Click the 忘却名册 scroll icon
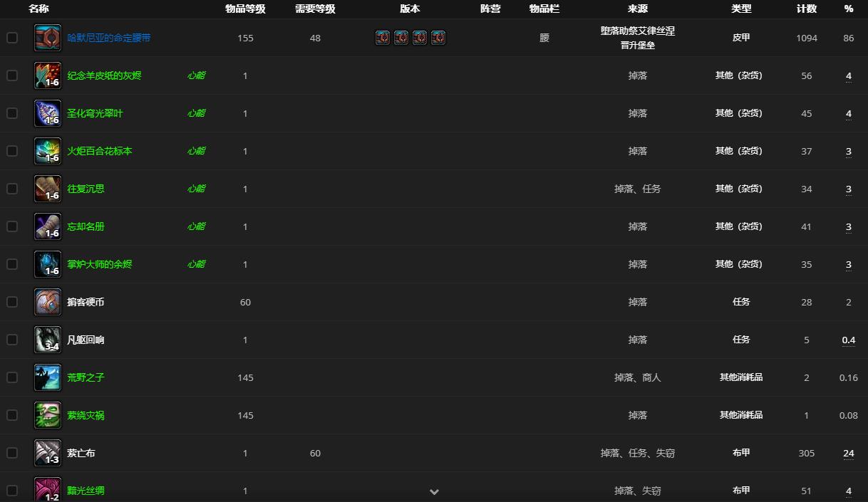 48,226
